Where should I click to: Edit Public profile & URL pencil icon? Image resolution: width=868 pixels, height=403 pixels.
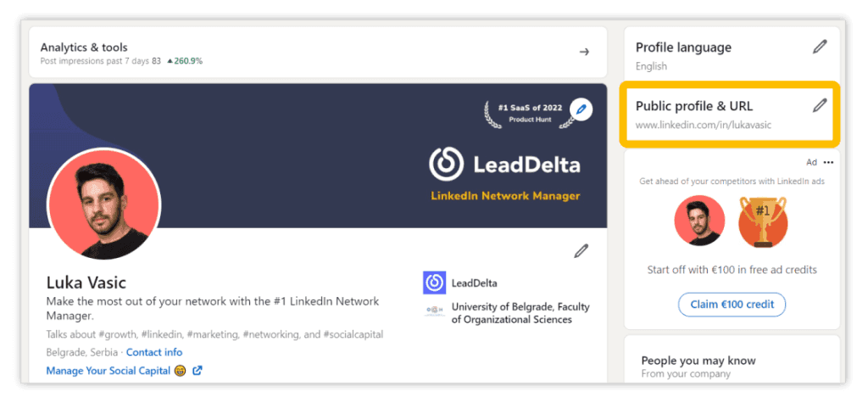pos(820,105)
